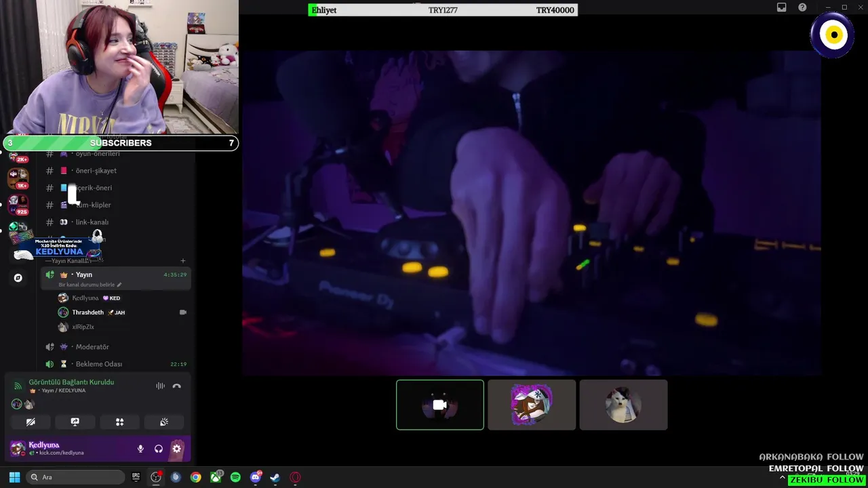Open Google Chrome from taskbar
Image resolution: width=868 pixels, height=488 pixels.
pyautogui.click(x=195, y=477)
